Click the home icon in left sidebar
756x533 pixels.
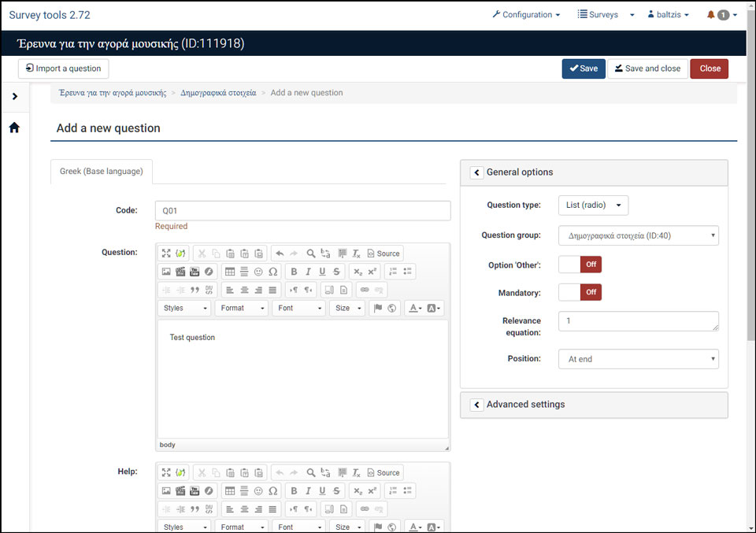coord(14,128)
